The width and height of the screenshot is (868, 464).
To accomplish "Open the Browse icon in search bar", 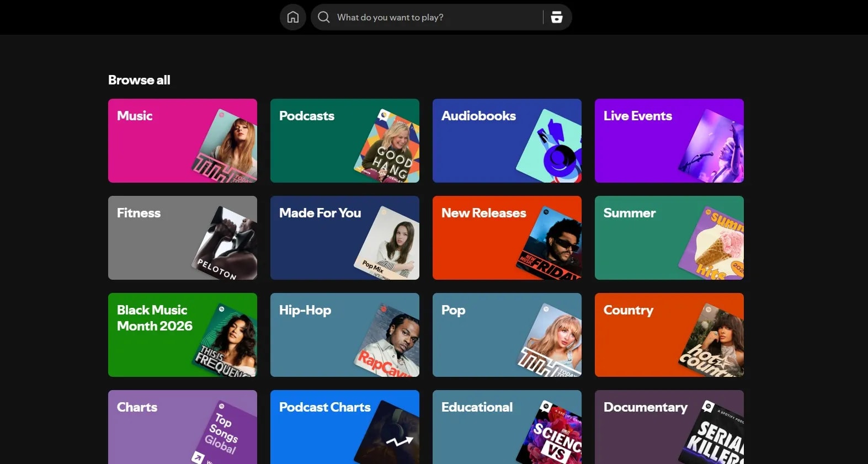I will point(557,17).
